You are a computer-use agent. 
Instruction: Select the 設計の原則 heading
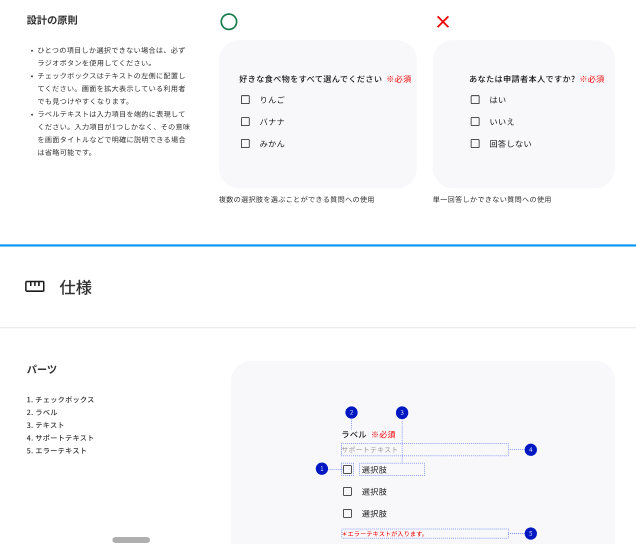[x=52, y=20]
